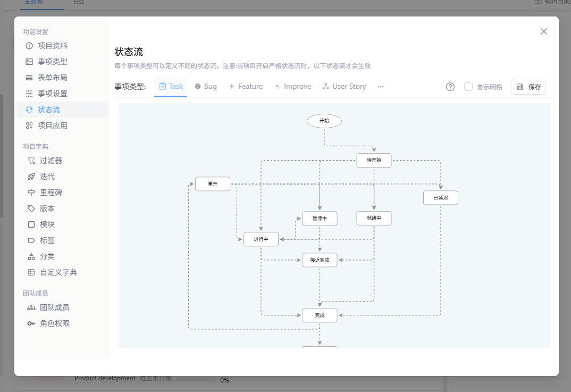
Task: Switch to the Improve tab
Action: point(293,86)
